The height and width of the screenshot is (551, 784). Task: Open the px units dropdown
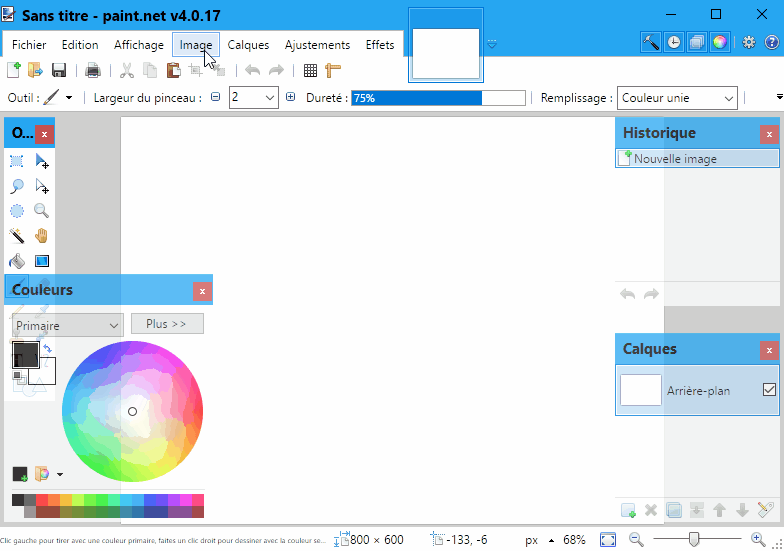540,540
